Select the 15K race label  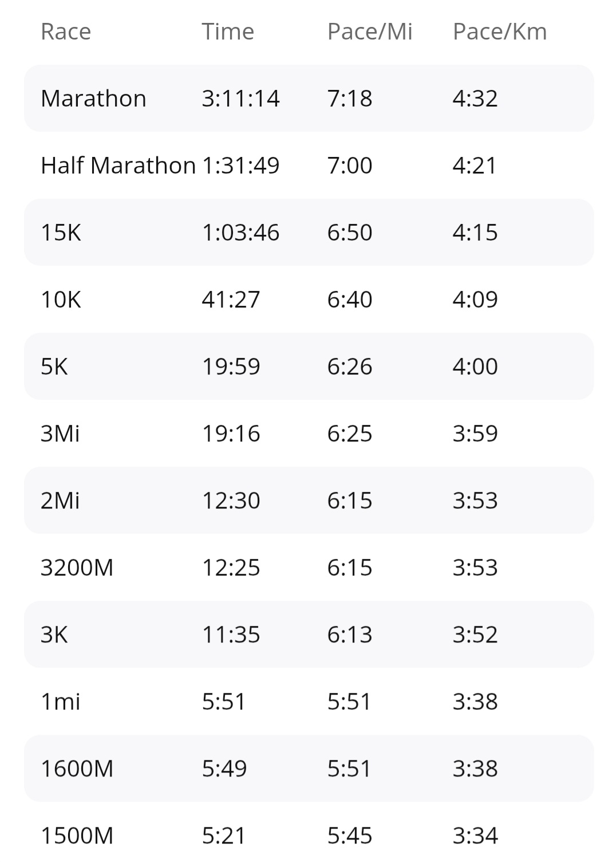point(61,233)
